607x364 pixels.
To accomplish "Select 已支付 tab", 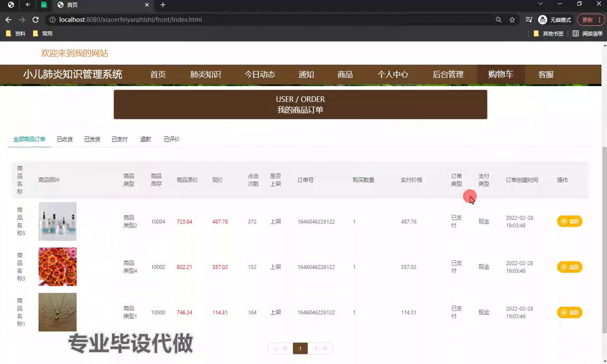I will [120, 139].
